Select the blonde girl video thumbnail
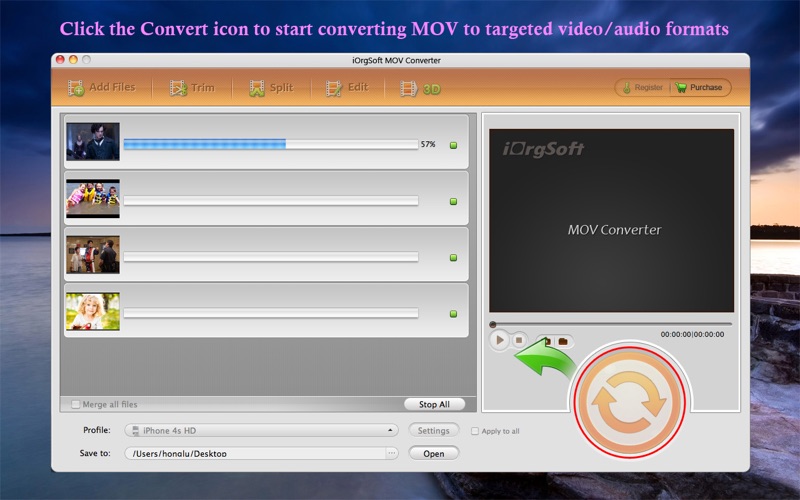The height and width of the screenshot is (500, 800). [93, 311]
